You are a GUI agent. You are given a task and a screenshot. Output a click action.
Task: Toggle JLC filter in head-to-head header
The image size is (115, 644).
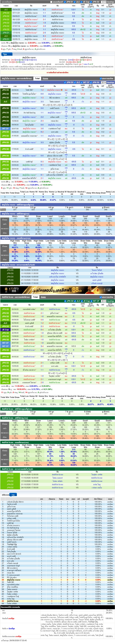75,2
